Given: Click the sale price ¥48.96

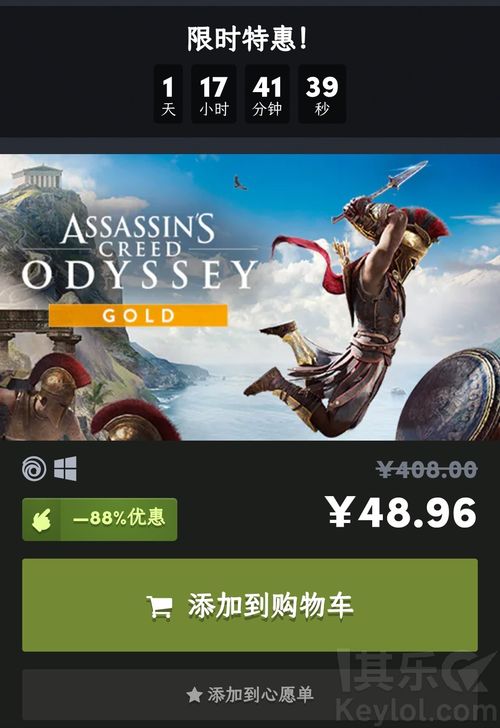Looking at the screenshot, I should pyautogui.click(x=401, y=512).
